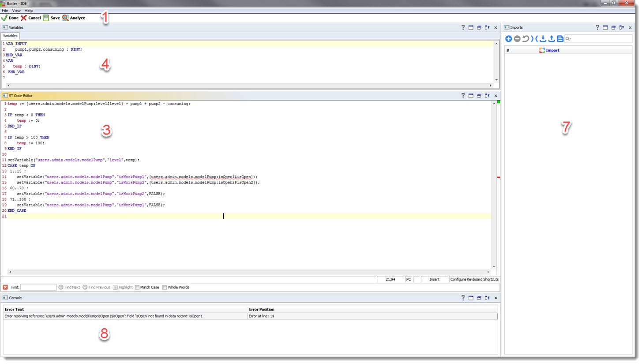
Task: Open the File menu
Action: (5, 11)
